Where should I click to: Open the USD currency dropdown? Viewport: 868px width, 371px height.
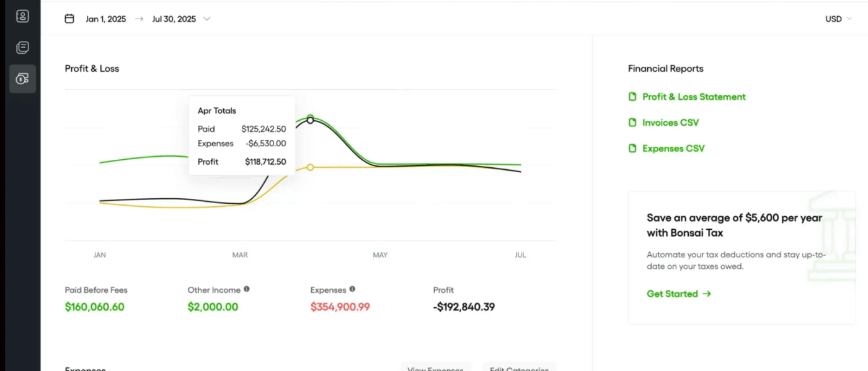(x=838, y=19)
